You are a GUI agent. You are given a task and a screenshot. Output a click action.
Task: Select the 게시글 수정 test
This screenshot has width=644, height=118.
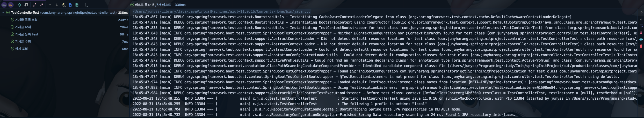23,41
